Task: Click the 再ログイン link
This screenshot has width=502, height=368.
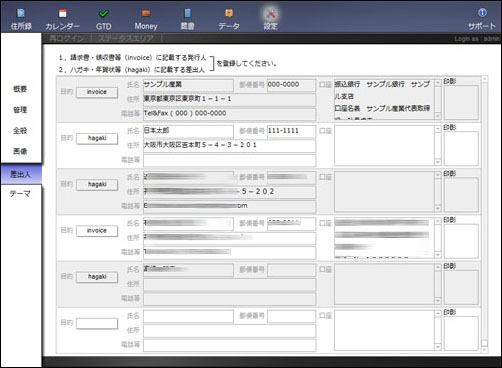Action: tap(67, 38)
